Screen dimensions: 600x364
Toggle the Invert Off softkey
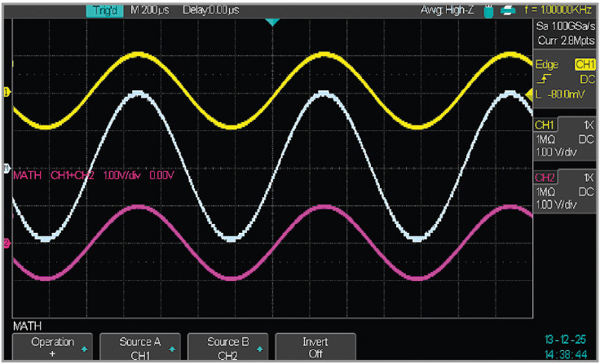pos(316,348)
